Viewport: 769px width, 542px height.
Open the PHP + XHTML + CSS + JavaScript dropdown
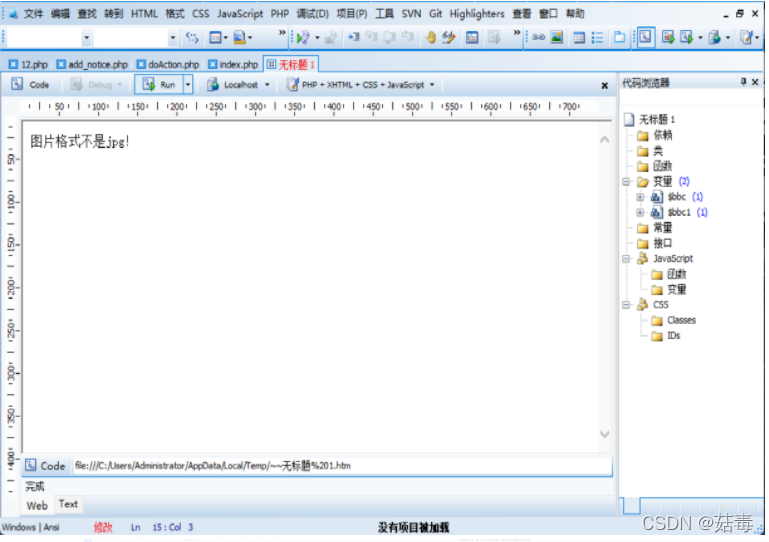[432, 84]
